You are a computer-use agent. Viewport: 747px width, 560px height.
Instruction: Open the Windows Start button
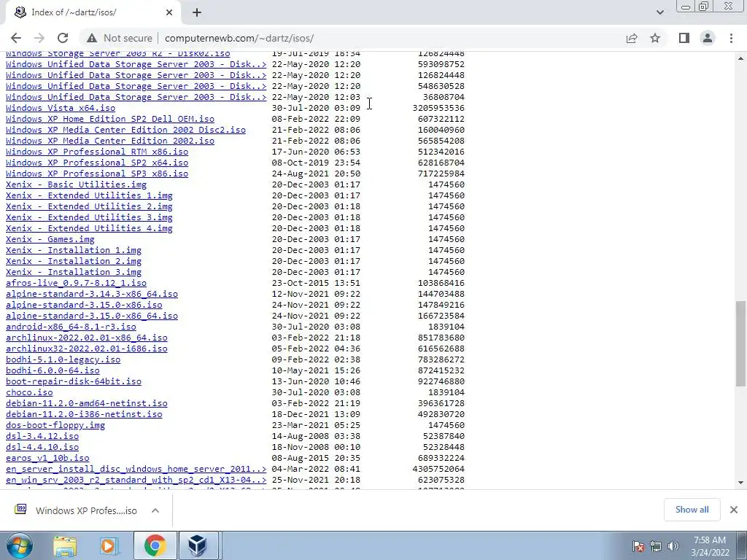(x=20, y=545)
